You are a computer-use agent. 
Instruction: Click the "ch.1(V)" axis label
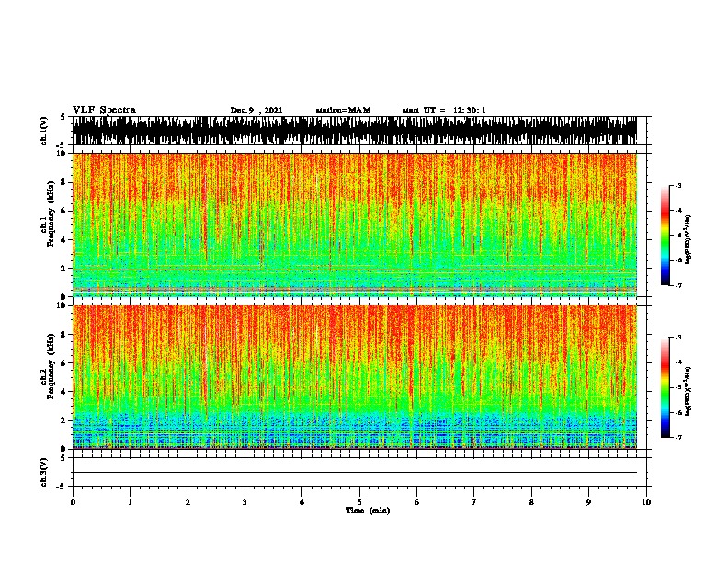44,131
